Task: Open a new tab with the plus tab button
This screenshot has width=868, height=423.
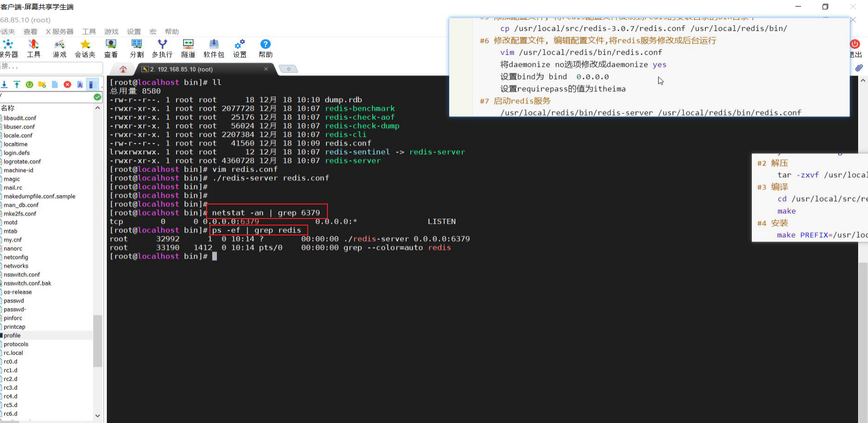Action: (x=289, y=69)
